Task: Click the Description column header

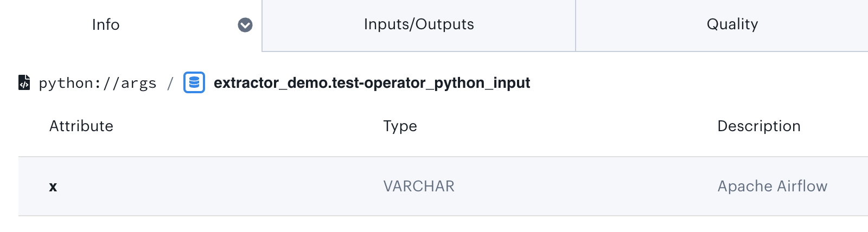Action: [x=758, y=126]
